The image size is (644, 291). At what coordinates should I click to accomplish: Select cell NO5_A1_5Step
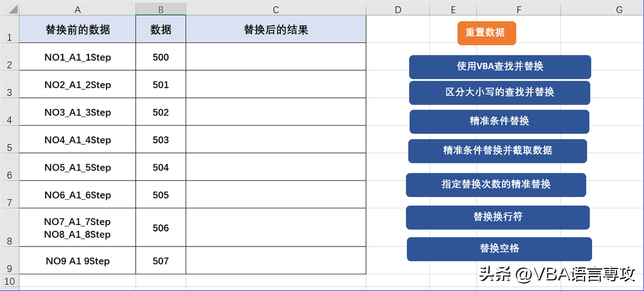click(x=78, y=167)
